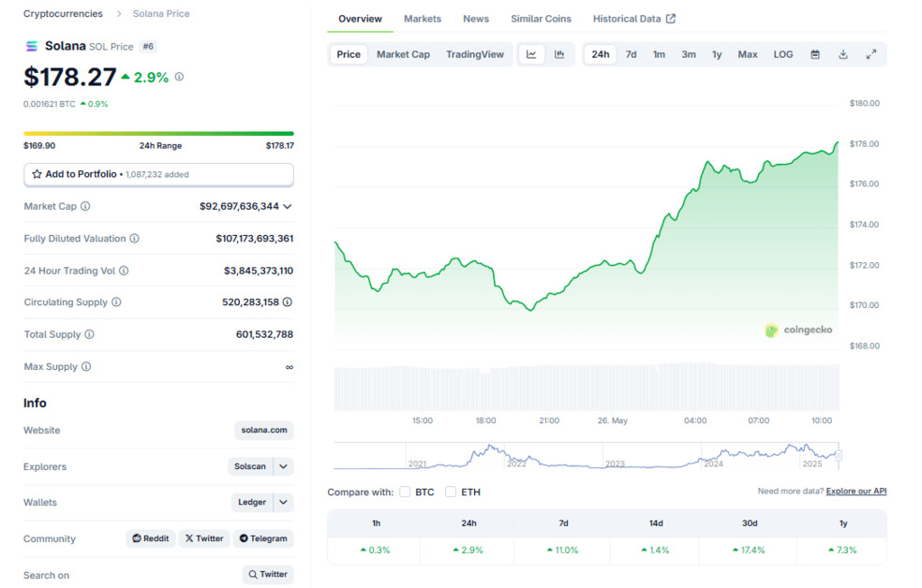The width and height of the screenshot is (922, 588).
Task: Show Total Supply info icon
Action: (x=89, y=334)
